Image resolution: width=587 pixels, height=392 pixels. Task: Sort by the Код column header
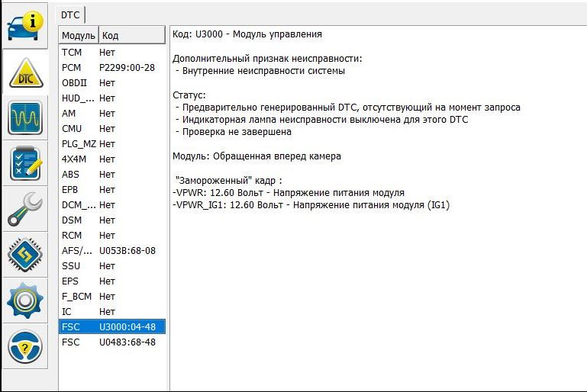[131, 35]
